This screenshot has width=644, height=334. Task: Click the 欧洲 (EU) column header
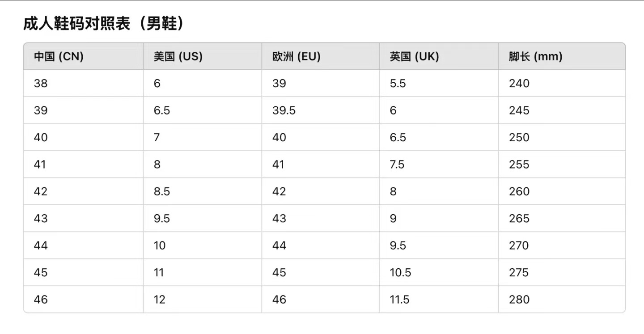click(x=297, y=57)
